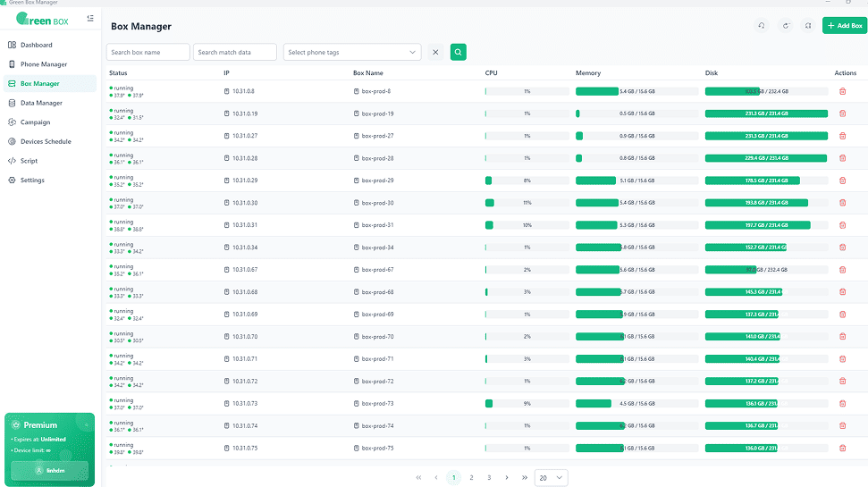The image size is (868, 487).
Task: Delete box-prod-67 with trash icon
Action: [x=843, y=270]
